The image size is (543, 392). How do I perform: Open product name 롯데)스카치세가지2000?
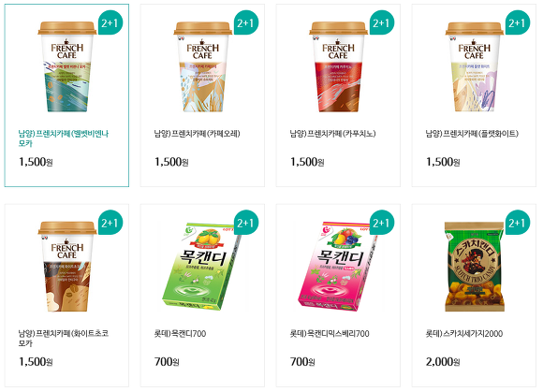click(x=464, y=334)
